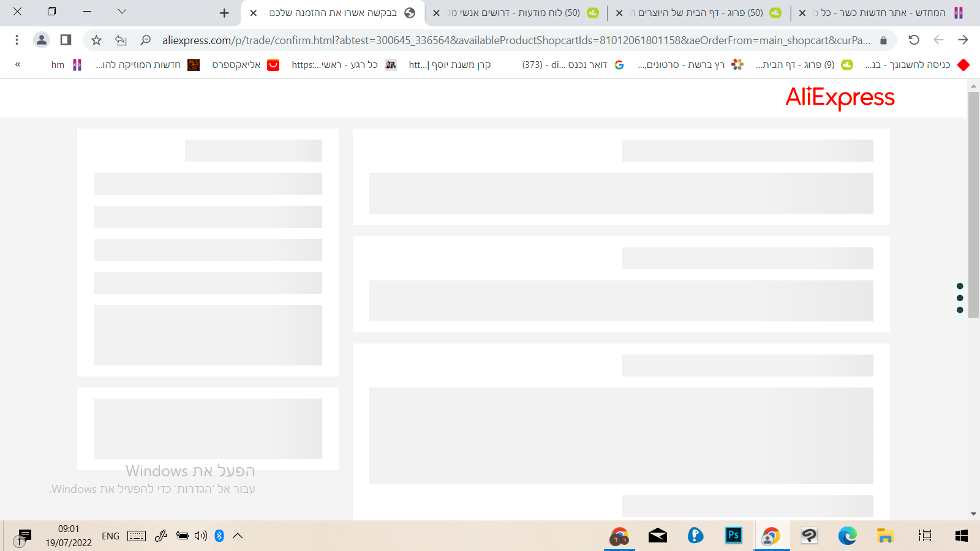The image size is (980, 551).
Task: Show hidden system tray icons
Action: tap(238, 536)
